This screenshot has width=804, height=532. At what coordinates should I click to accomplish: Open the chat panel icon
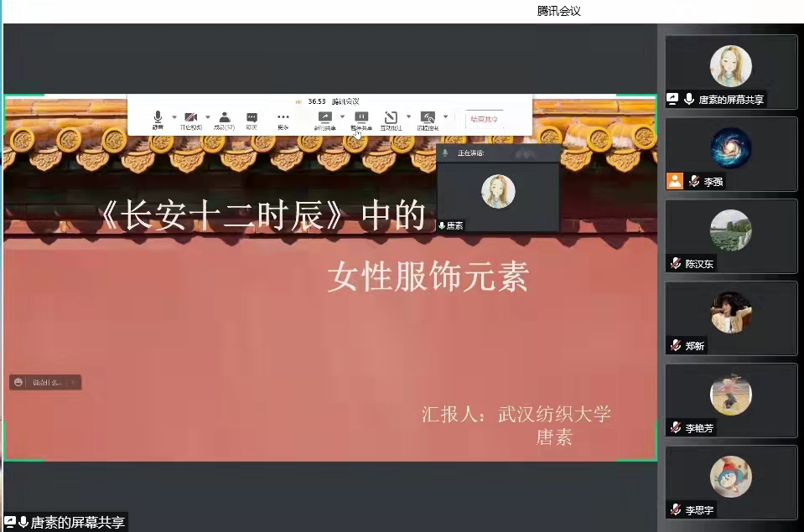click(x=252, y=119)
